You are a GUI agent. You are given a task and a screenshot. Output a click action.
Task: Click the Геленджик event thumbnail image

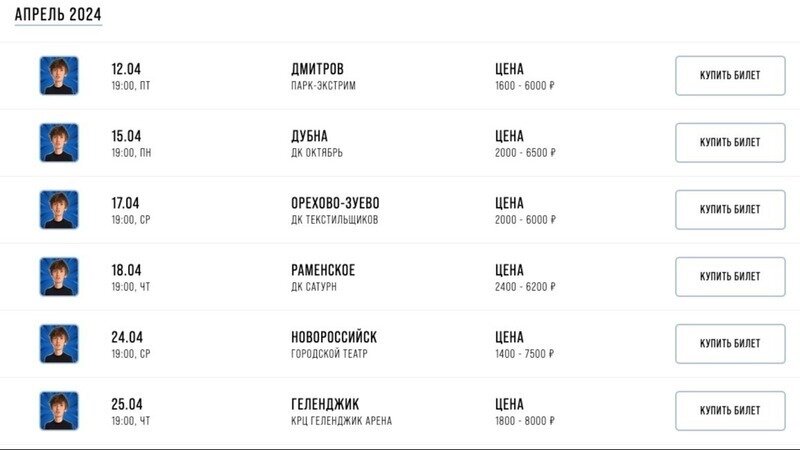pyautogui.click(x=59, y=411)
